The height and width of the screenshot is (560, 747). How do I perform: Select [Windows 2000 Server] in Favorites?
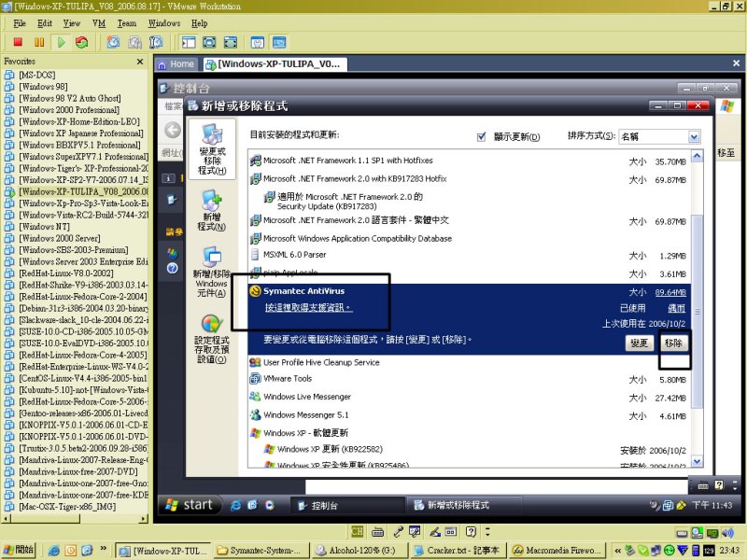pos(60,238)
